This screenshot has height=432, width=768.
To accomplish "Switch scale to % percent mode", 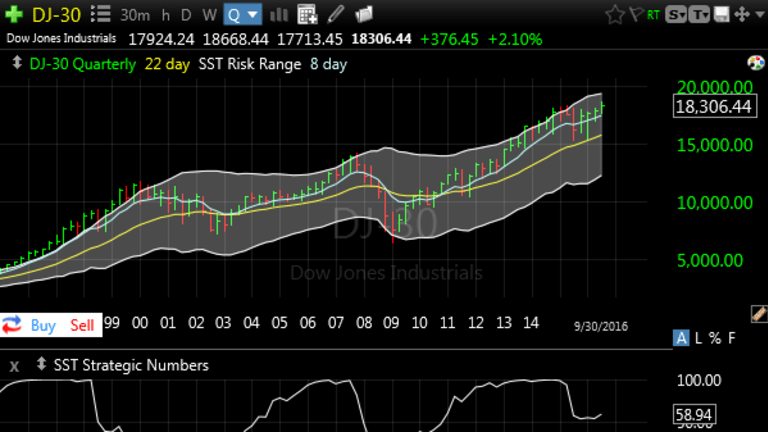I will [x=714, y=338].
